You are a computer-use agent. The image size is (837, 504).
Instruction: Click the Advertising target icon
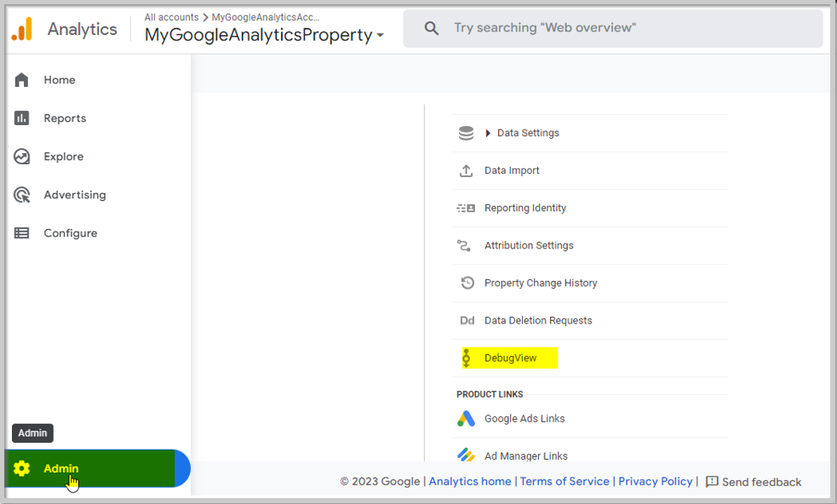click(21, 195)
